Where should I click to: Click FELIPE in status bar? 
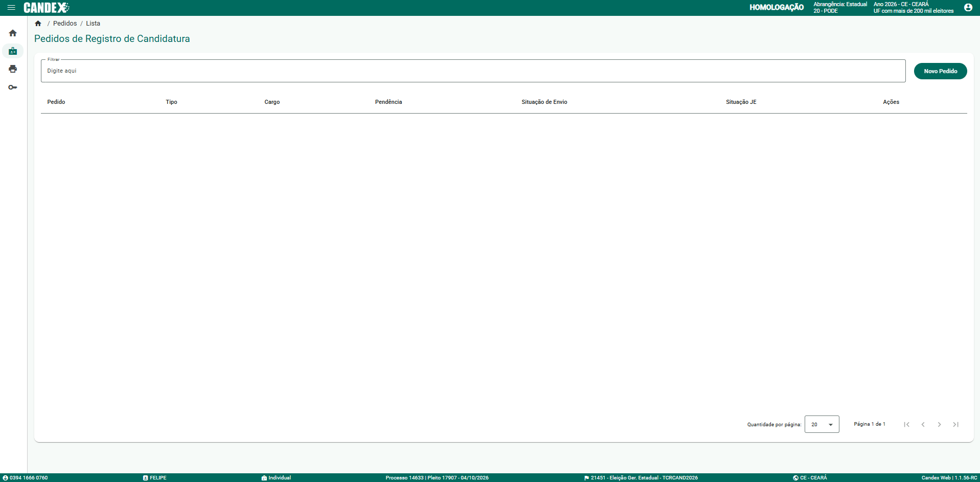(155, 478)
